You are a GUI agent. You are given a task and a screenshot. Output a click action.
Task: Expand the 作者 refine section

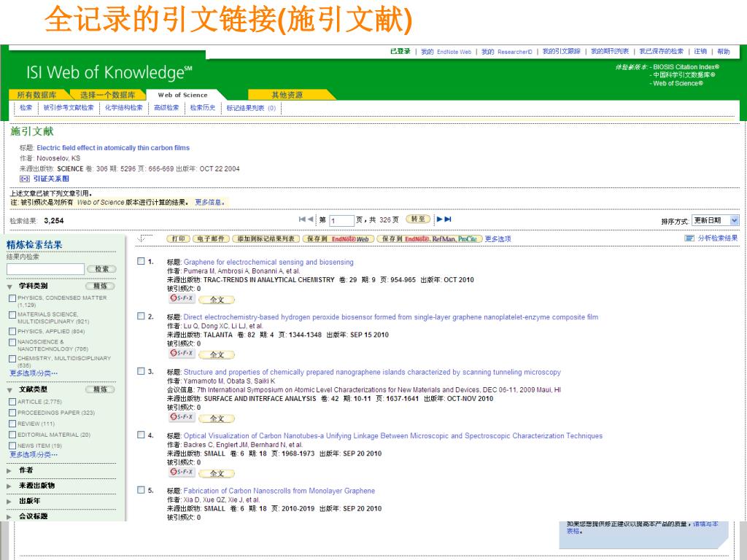tap(9, 470)
